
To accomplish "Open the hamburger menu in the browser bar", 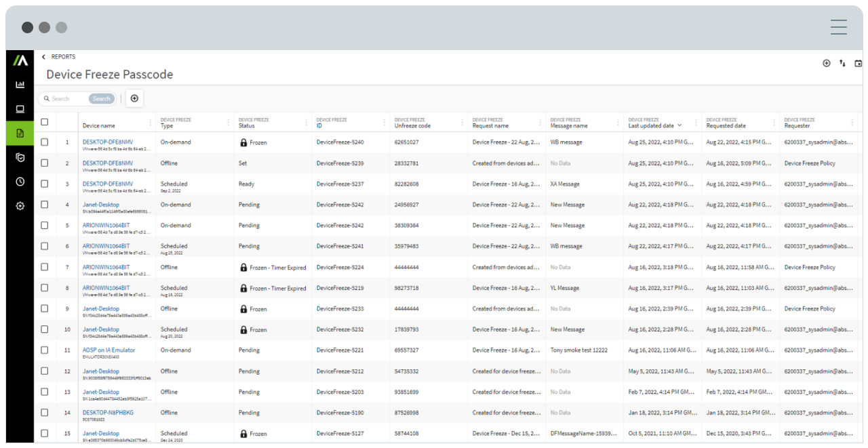I will tap(839, 27).
